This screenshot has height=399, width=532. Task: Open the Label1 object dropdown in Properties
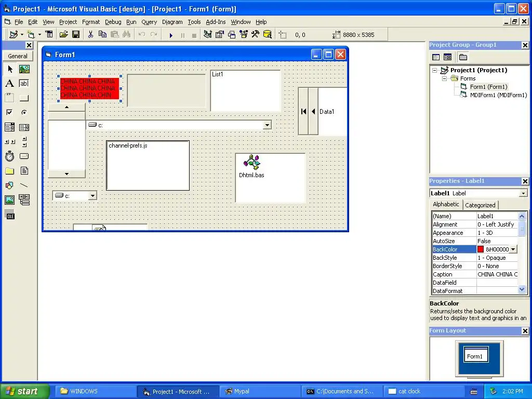[523, 193]
